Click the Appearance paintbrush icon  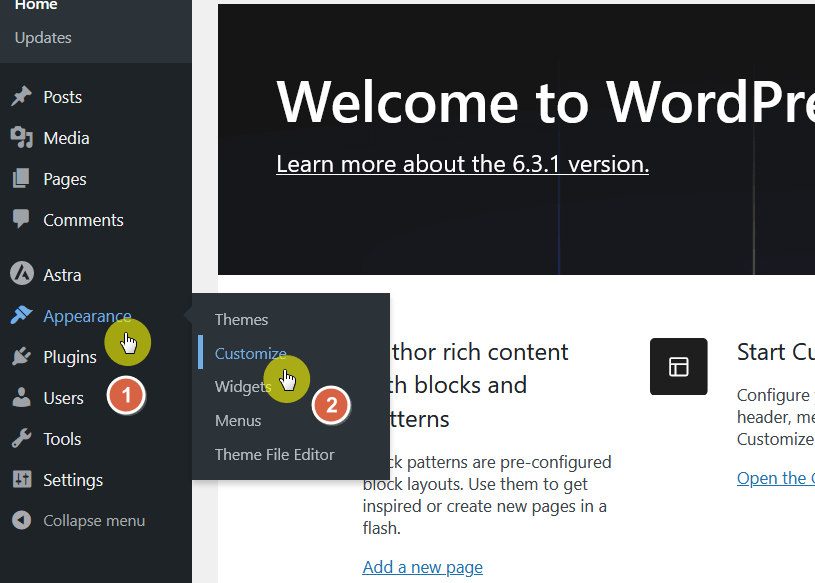coord(21,315)
